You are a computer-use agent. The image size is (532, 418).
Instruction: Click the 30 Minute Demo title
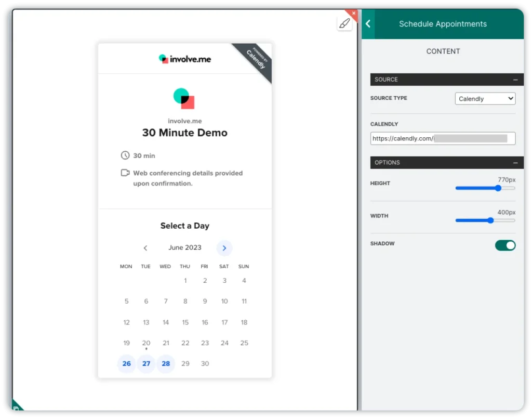(x=185, y=133)
